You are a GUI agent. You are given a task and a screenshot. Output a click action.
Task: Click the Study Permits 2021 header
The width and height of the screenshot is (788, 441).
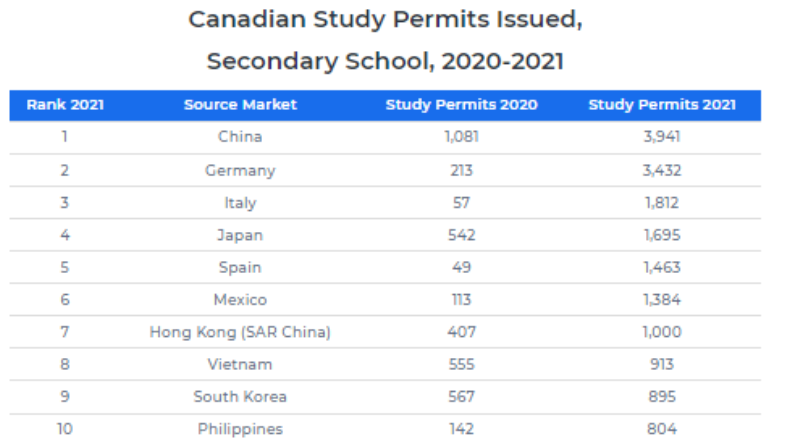pyautogui.click(x=662, y=105)
